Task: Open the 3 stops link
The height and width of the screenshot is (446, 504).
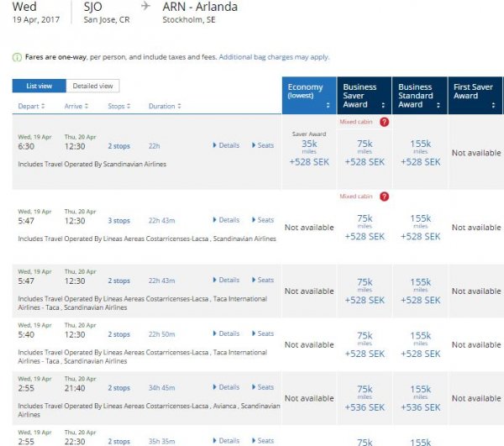Action: coord(118,221)
